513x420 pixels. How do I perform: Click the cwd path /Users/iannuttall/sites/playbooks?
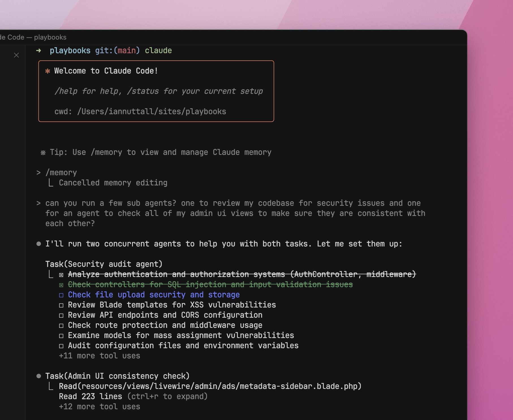point(152,112)
